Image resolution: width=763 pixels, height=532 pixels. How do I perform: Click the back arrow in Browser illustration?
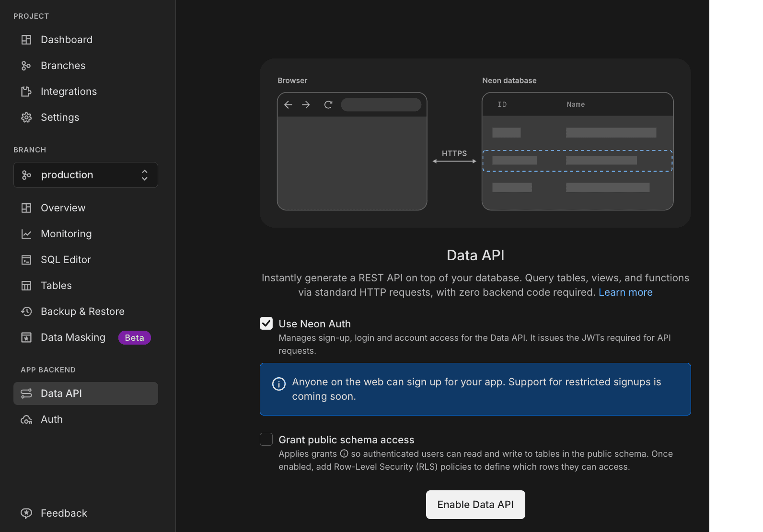click(x=288, y=104)
